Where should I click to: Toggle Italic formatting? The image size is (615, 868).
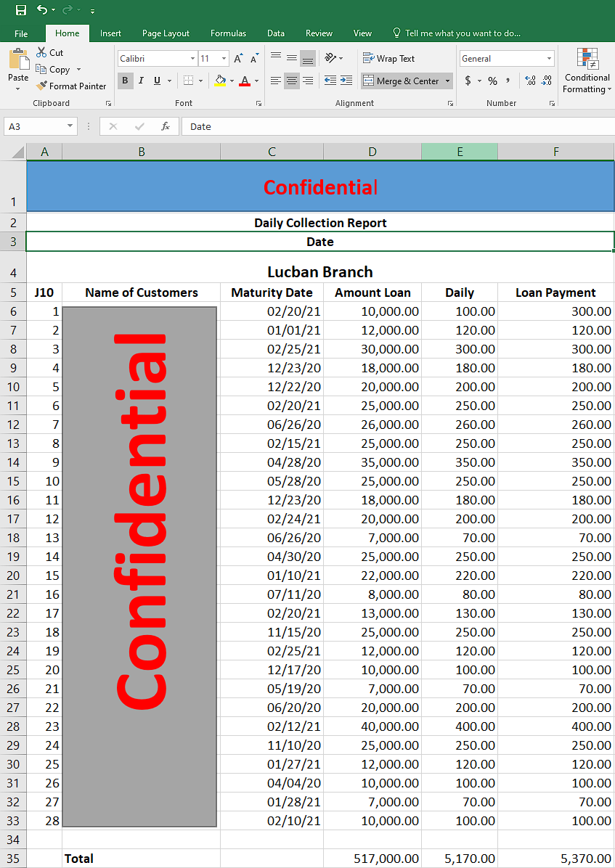(141, 81)
